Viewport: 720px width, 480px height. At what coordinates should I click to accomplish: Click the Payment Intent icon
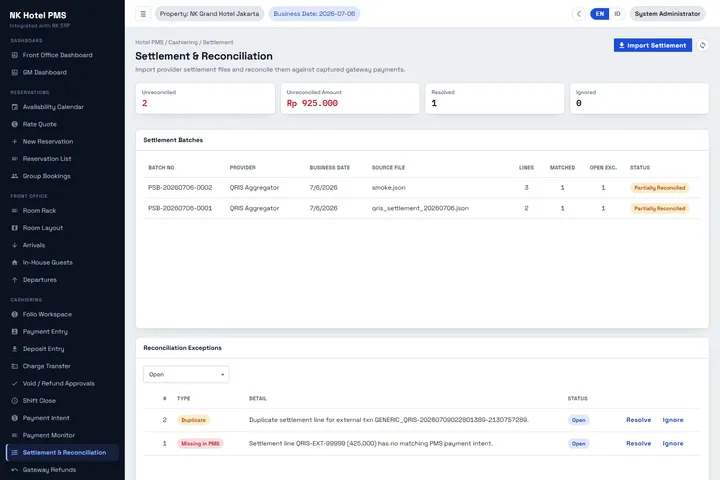(15, 418)
